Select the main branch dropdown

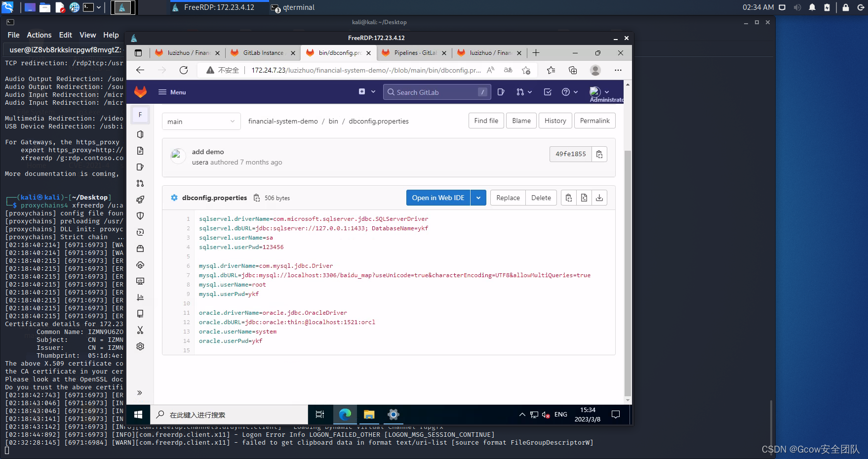pos(201,122)
